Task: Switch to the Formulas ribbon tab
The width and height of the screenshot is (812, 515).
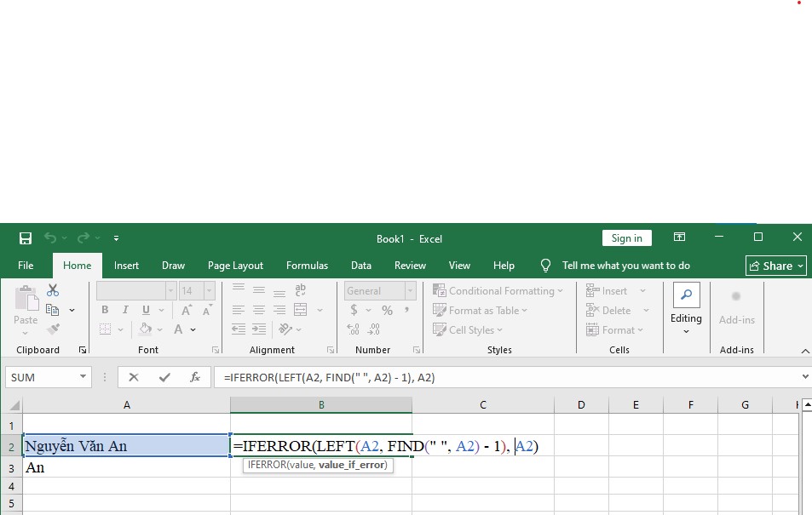Action: click(x=307, y=265)
